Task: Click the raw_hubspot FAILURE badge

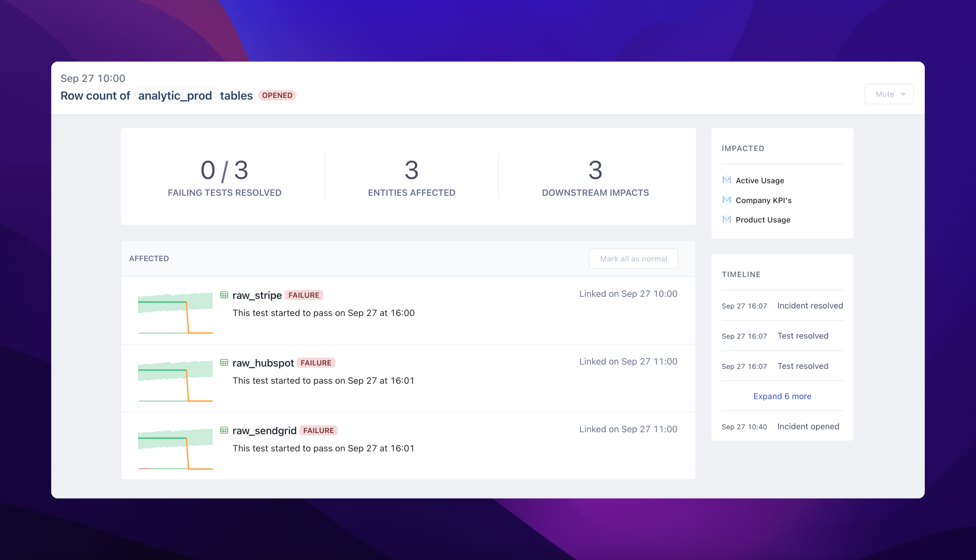Action: (316, 363)
